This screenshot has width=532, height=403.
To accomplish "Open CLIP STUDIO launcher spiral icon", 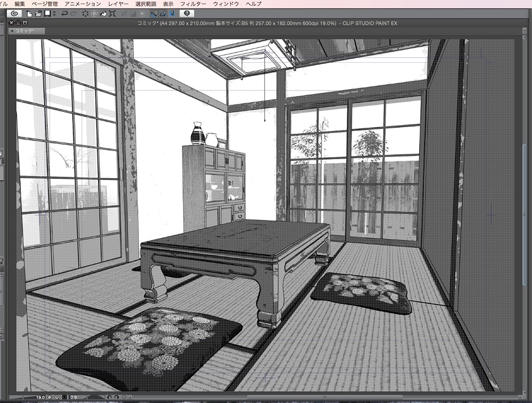I will click(14, 14).
